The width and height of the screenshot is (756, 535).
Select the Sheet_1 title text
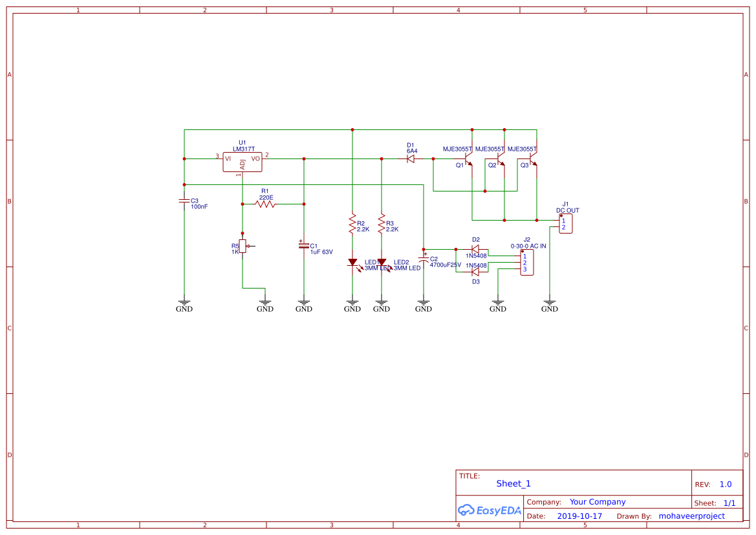point(513,483)
